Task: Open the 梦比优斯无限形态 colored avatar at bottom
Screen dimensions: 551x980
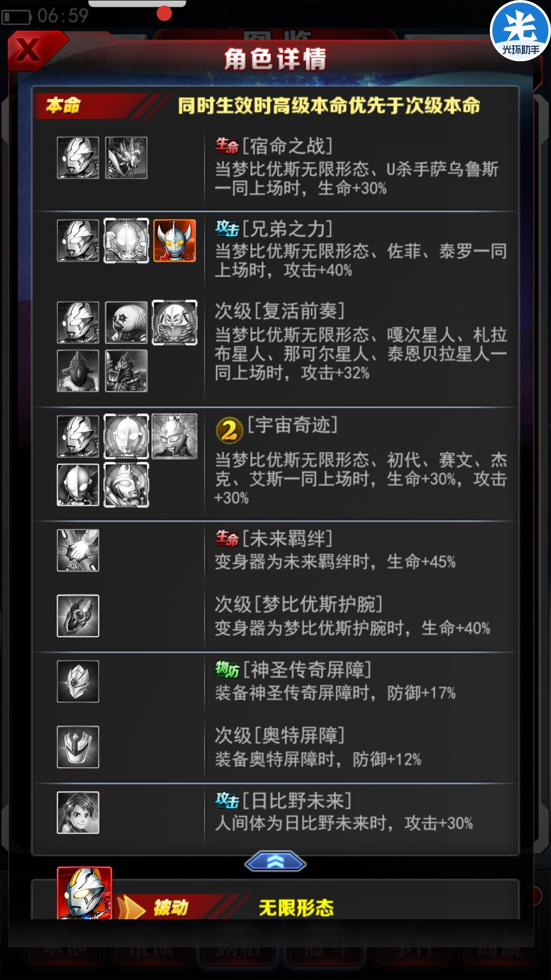Action: pyautogui.click(x=84, y=893)
